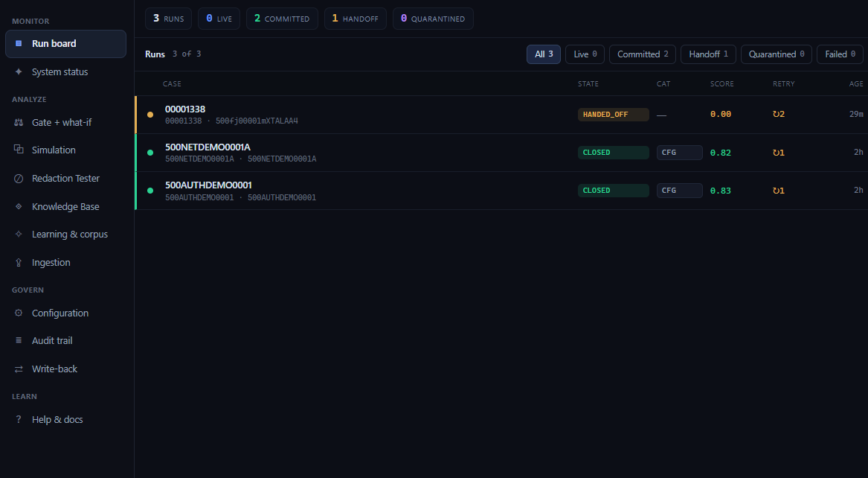Viewport: 868px width, 478px height.
Task: Filter runs by Live tab
Action: pos(585,54)
